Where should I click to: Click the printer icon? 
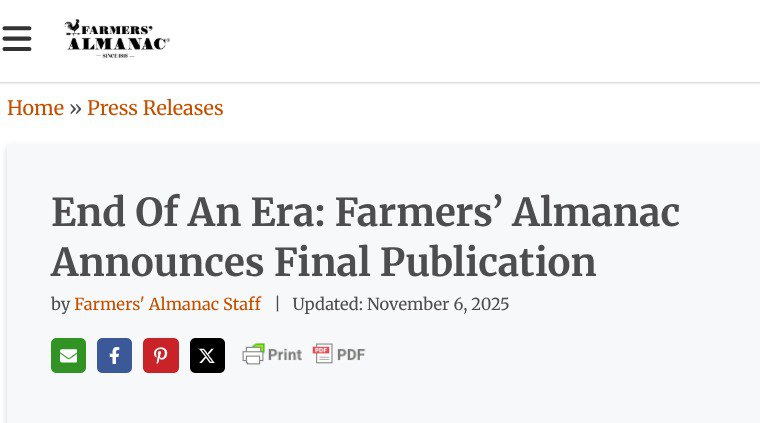254,354
